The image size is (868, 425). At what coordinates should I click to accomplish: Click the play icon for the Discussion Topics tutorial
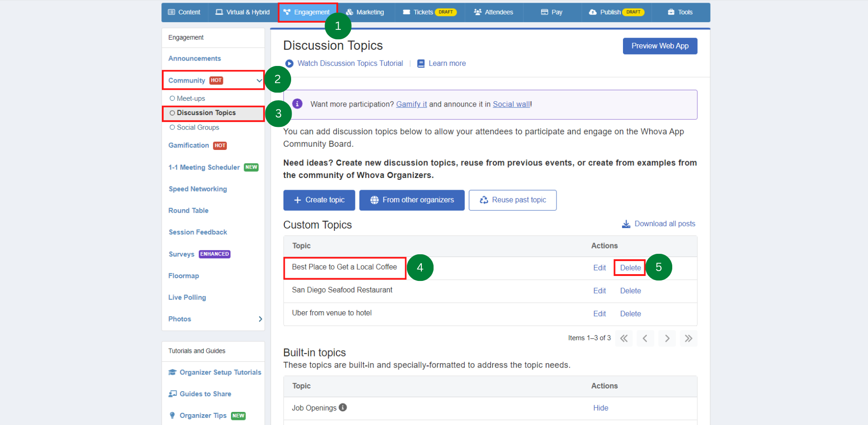click(289, 64)
